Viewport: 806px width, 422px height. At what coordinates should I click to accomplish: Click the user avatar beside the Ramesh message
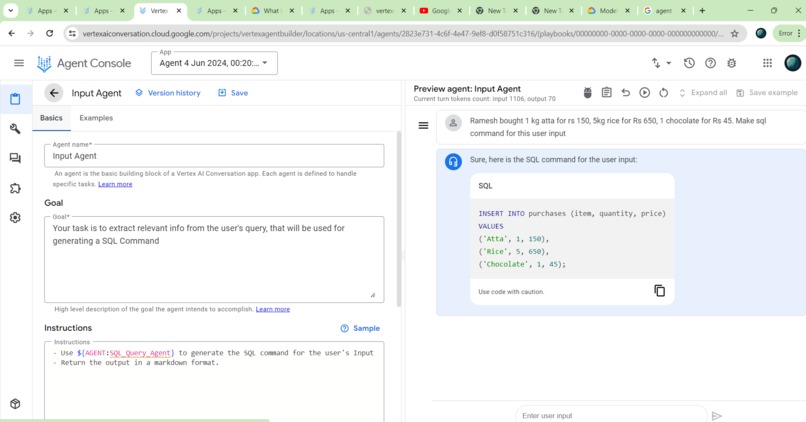(x=453, y=123)
